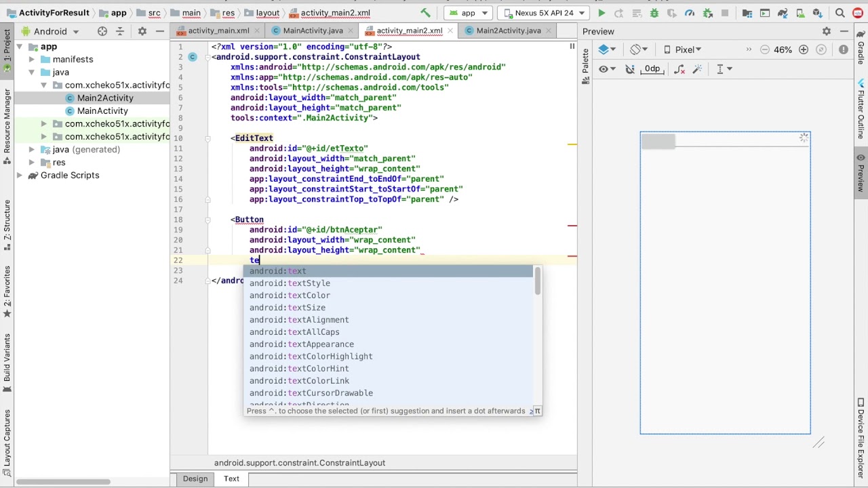Choose android:text autocomplete suggestion
Image resolution: width=868 pixels, height=488 pixels.
click(389, 271)
